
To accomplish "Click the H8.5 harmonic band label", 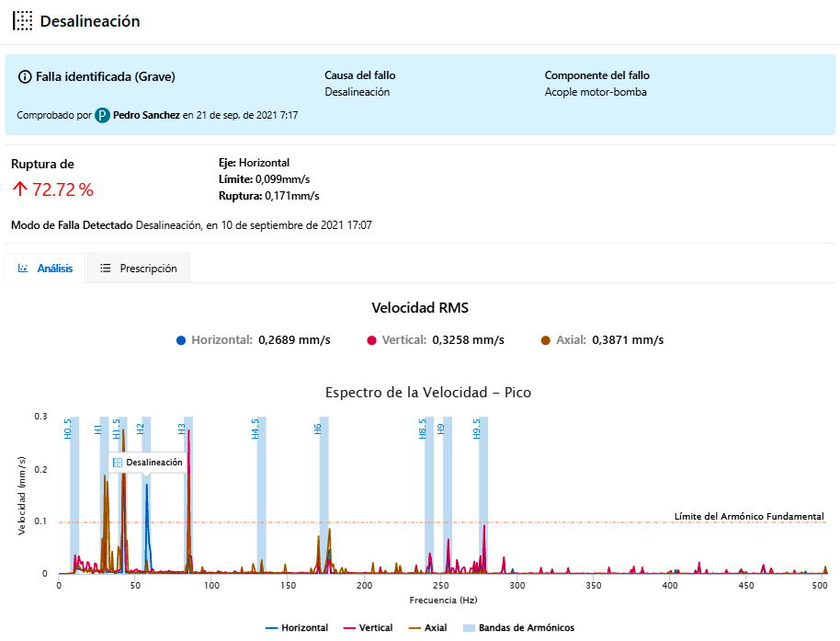I will click(422, 429).
